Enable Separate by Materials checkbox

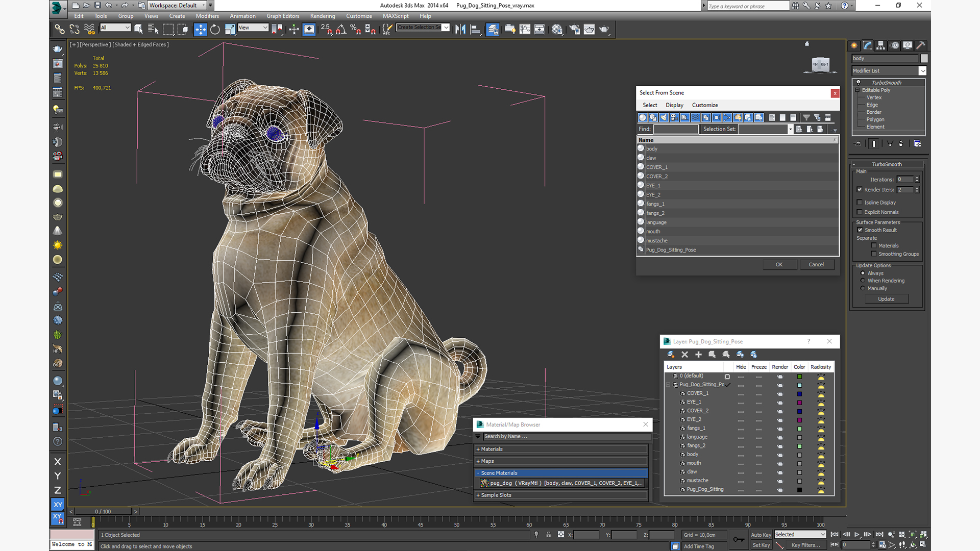tap(874, 246)
